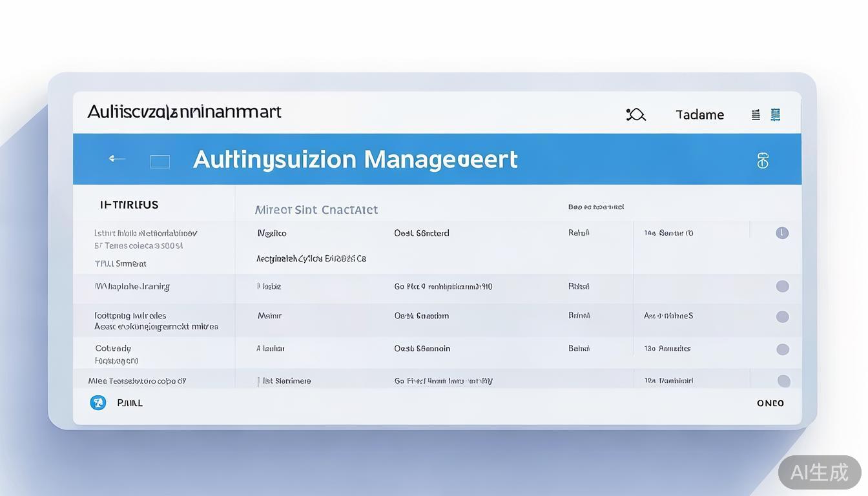
Task: Click the Aultinysuizion Manageoert header title
Action: coord(355,160)
